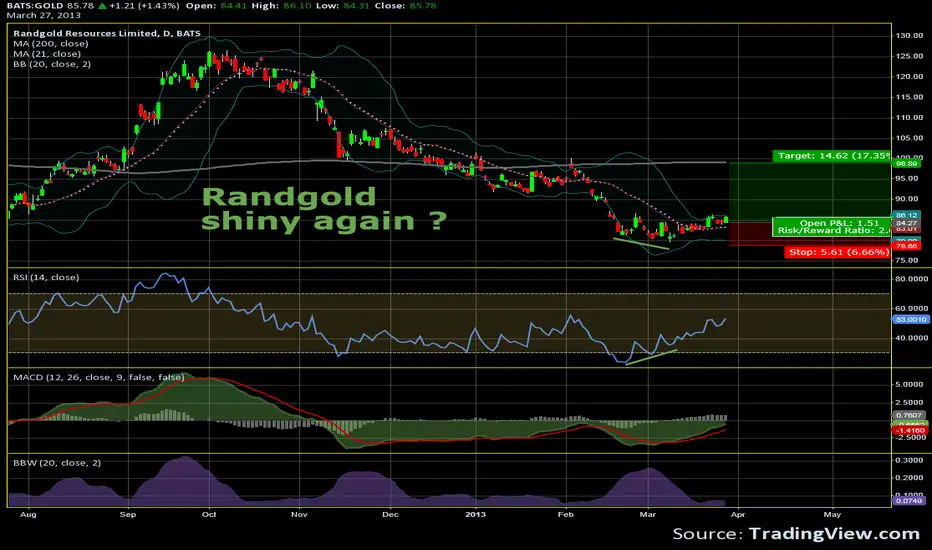Viewport: 932px width, 550px height.
Task: Select the +1.21 (+1.43%) change value
Action: coord(144,5)
